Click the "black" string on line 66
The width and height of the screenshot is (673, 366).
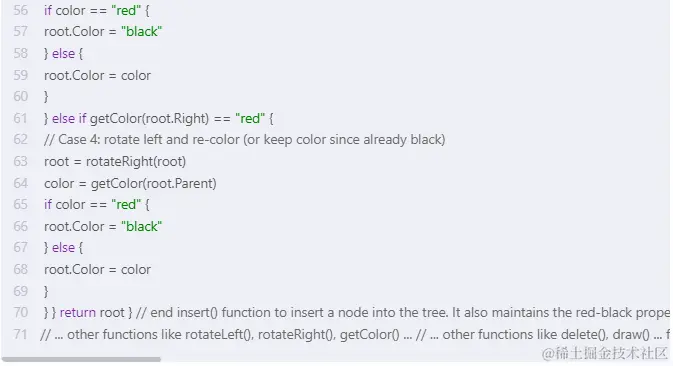click(x=142, y=226)
